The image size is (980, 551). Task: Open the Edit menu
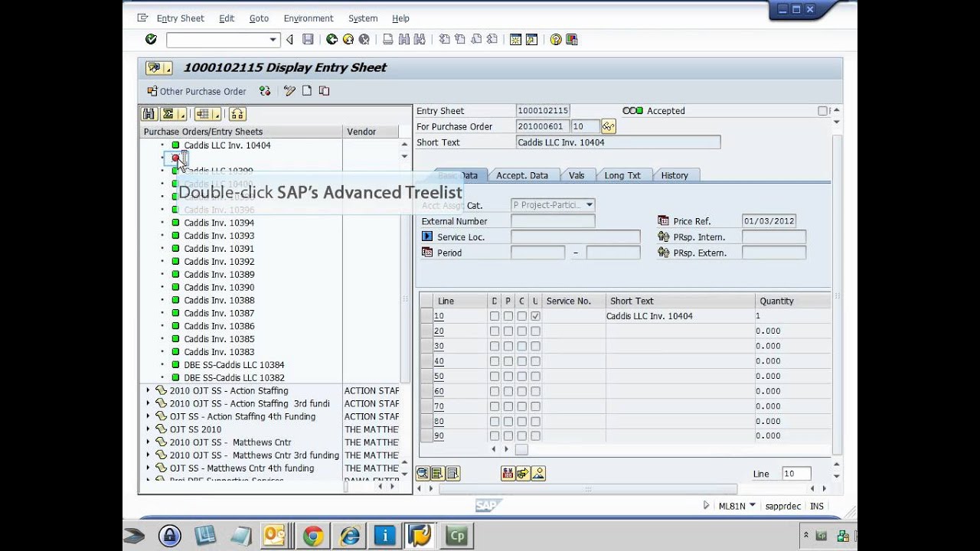click(x=227, y=18)
